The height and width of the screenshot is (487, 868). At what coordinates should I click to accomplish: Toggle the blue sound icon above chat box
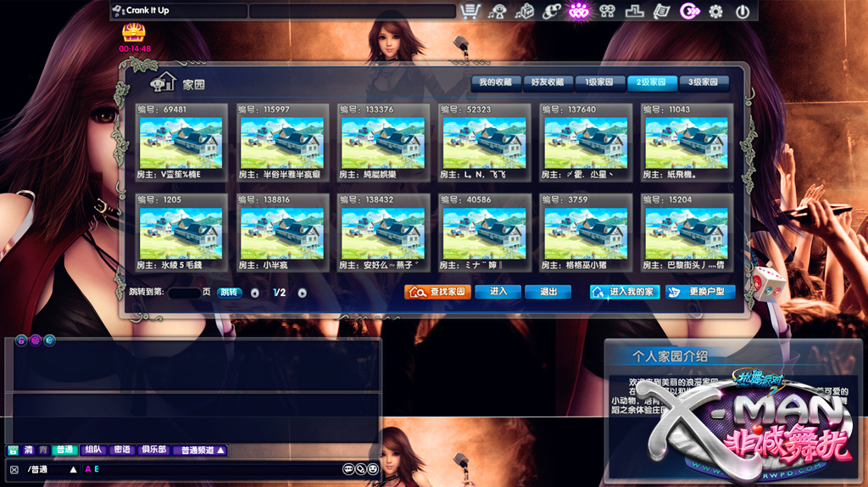tap(50, 340)
